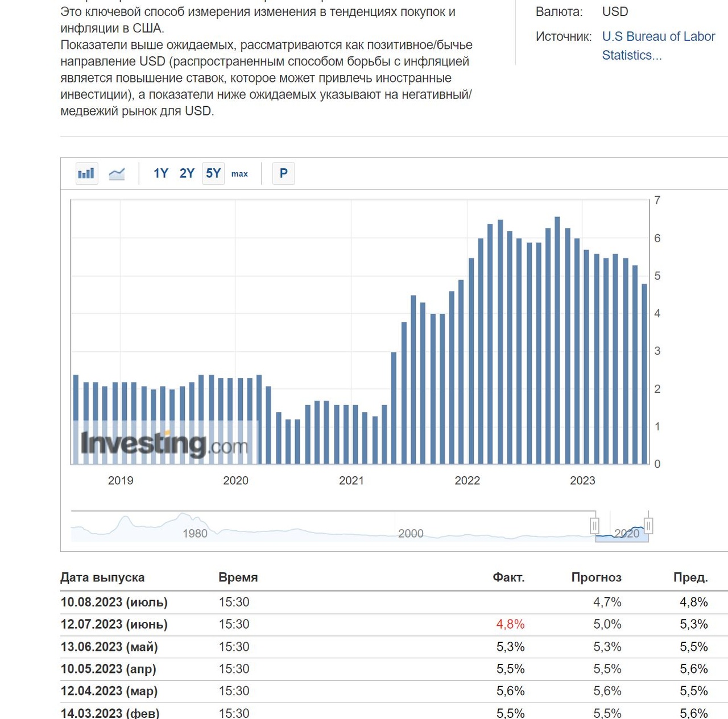The width and height of the screenshot is (728, 719).
Task: Switch to the bar chart view icon
Action: [86, 173]
